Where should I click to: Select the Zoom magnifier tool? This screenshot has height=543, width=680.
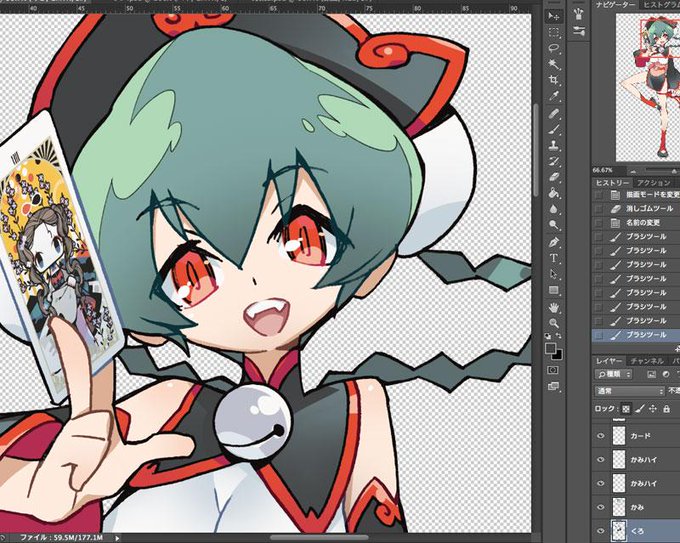pos(554,323)
